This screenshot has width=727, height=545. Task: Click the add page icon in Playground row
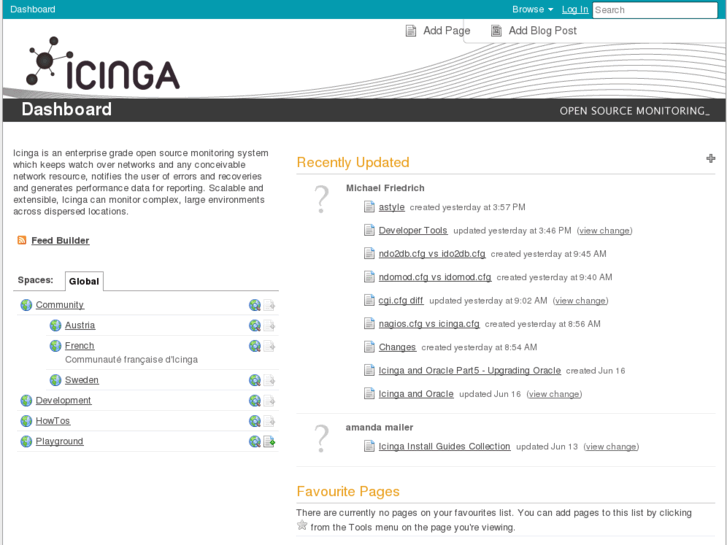coord(269,442)
